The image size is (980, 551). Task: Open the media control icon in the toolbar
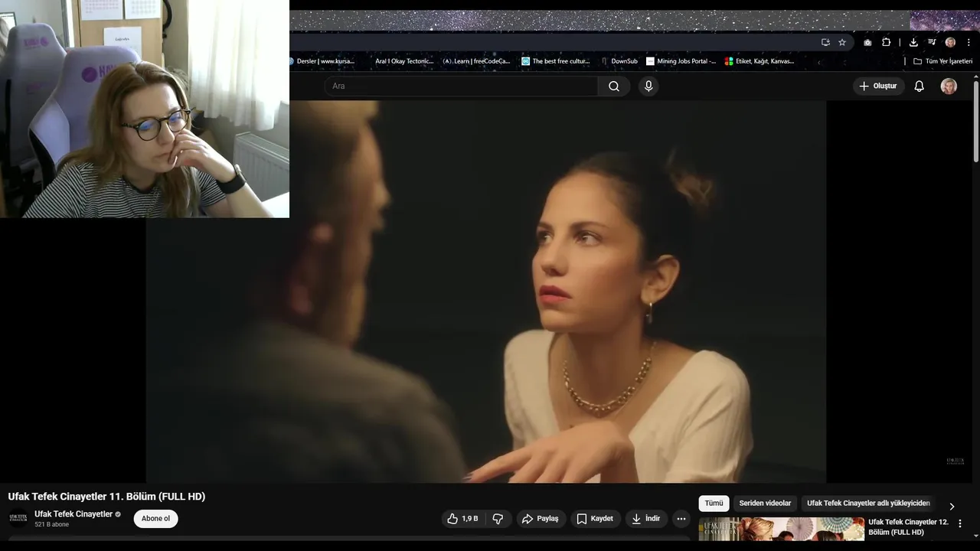[x=932, y=42]
